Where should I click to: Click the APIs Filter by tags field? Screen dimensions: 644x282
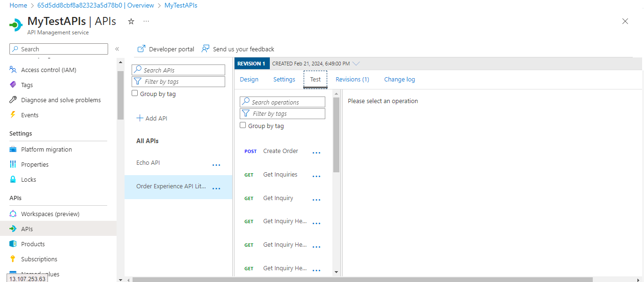[x=179, y=81]
